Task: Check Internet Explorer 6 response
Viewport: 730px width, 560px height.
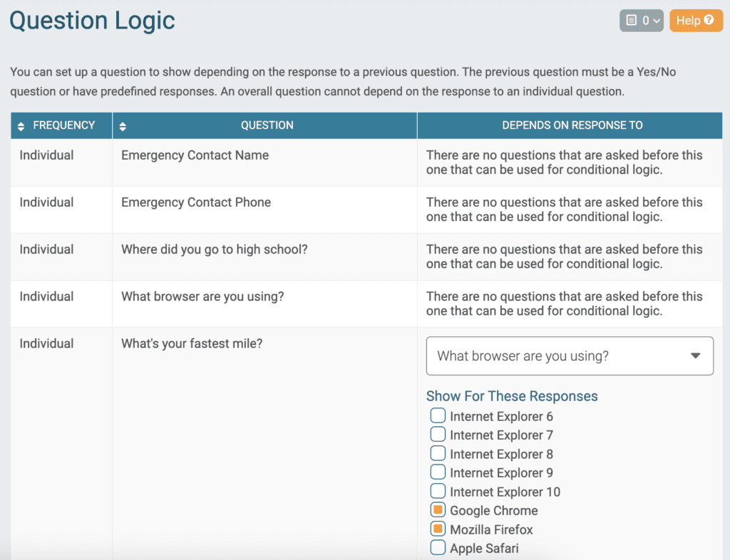Action: [438, 415]
